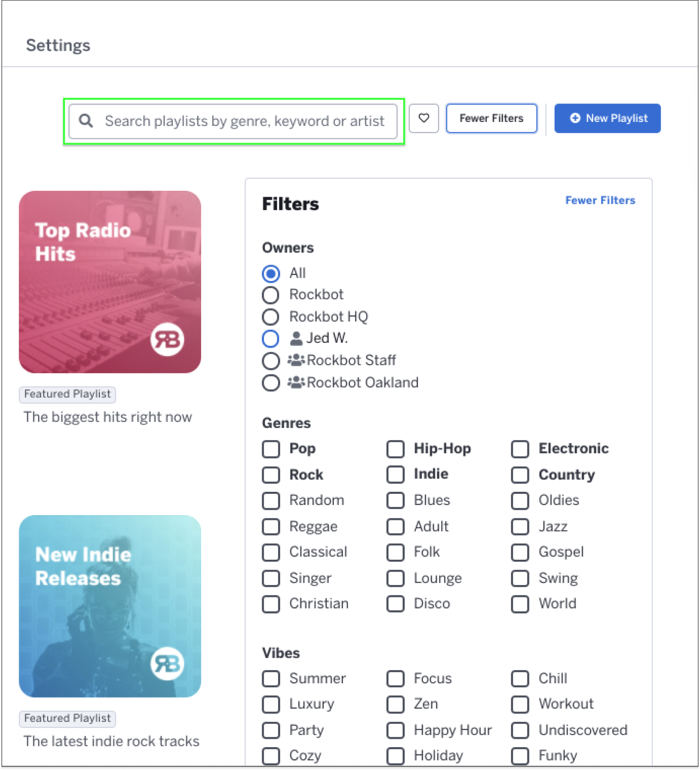Viewport: 700px width, 770px height.
Task: Click the person icon beside Jed W.
Action: 295,338
